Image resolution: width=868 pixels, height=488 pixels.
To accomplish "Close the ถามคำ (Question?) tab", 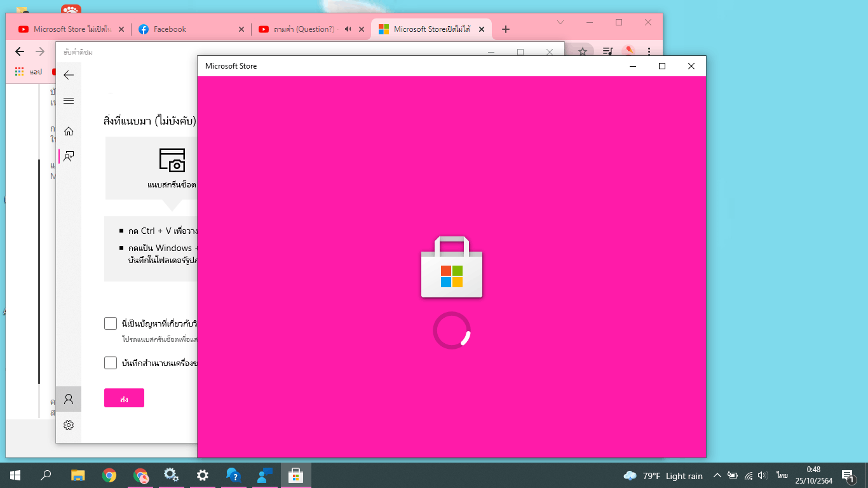I will [x=362, y=29].
